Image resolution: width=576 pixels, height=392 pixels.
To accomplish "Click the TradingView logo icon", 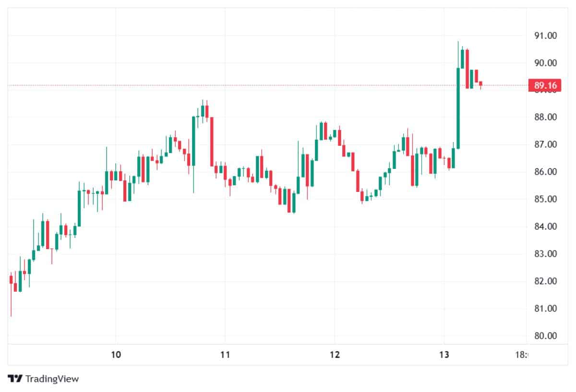I will [x=15, y=379].
